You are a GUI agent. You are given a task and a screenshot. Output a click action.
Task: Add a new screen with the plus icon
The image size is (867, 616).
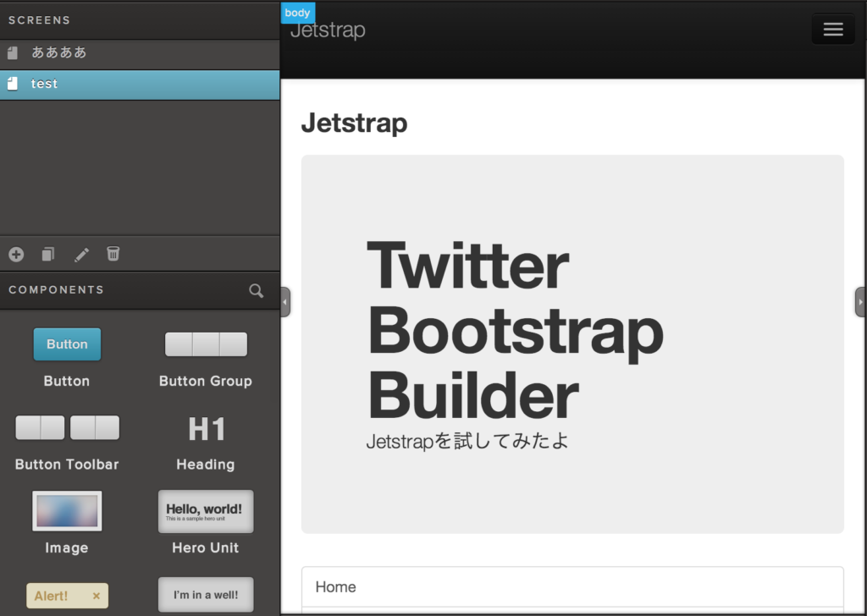click(x=15, y=254)
